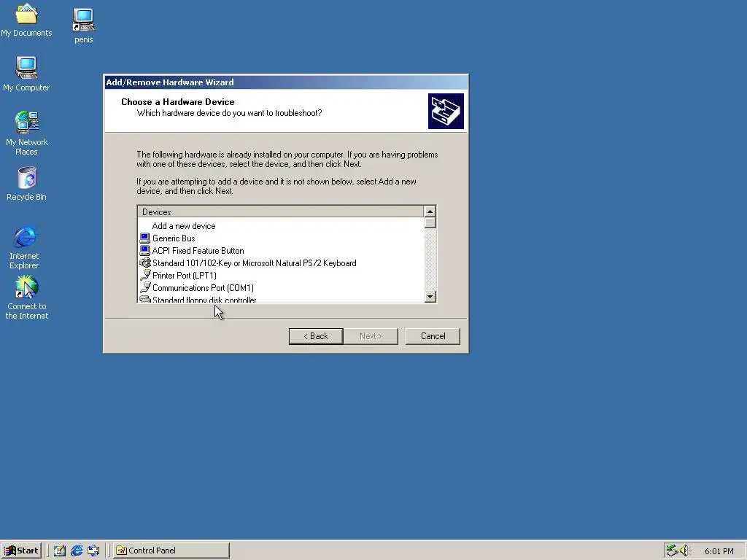Select 'Standard floppy disk controller' entry
747x560 pixels.
(x=204, y=300)
